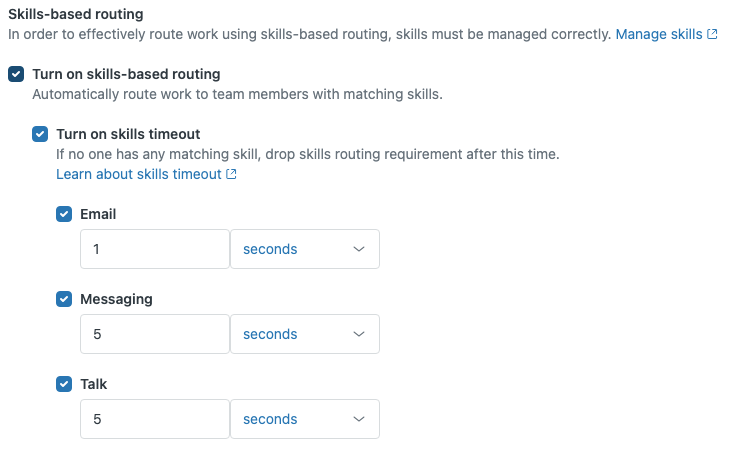This screenshot has height=451, width=729.
Task: Deselect the Talk channel checkbox
Action: pos(64,384)
